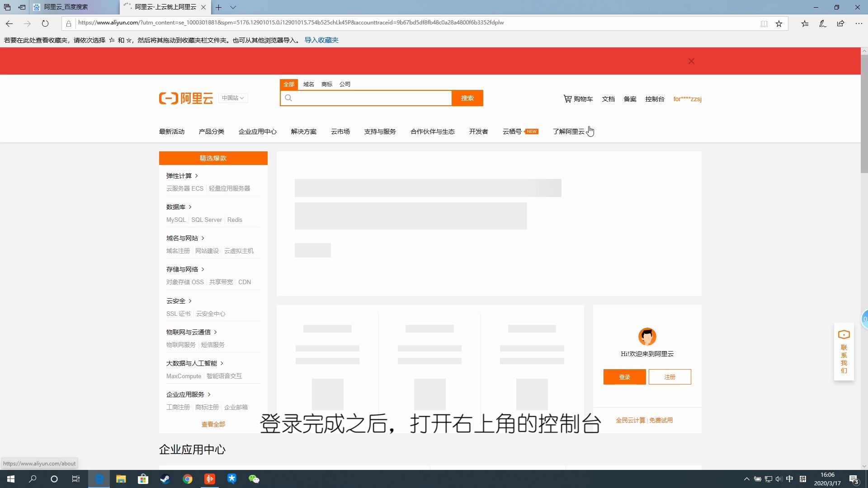868x488 pixels.
Task: Click the browser back arrow
Action: (9, 23)
